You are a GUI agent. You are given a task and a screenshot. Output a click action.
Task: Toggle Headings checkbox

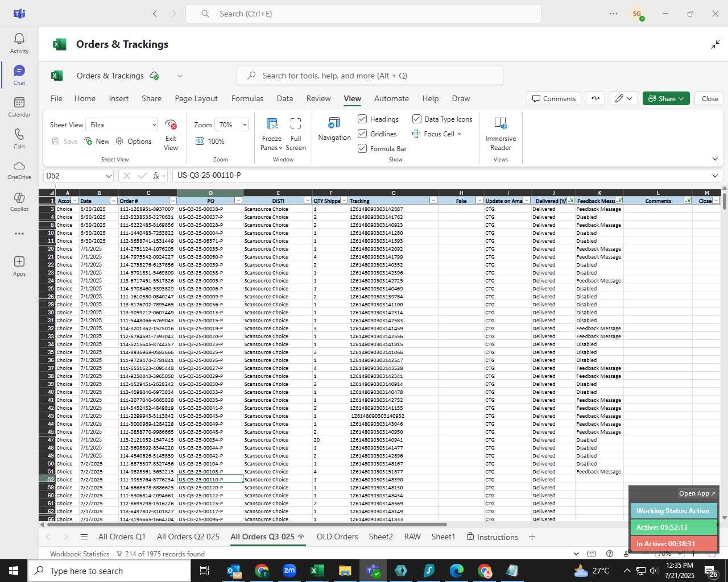click(362, 119)
